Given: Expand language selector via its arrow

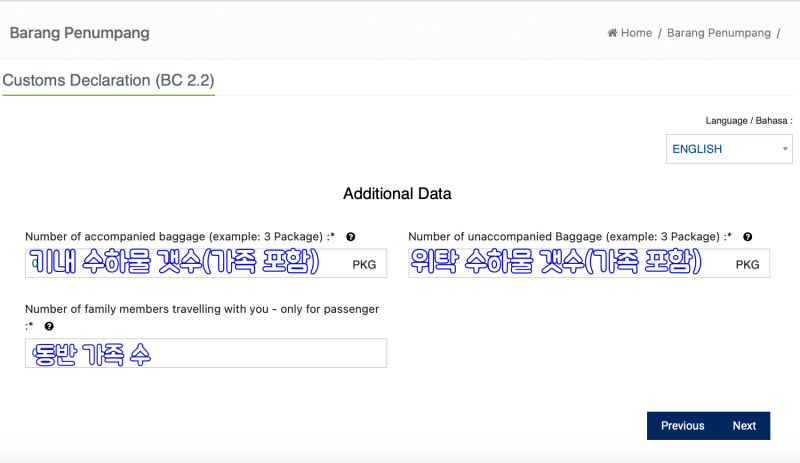Looking at the screenshot, I should 785,149.
